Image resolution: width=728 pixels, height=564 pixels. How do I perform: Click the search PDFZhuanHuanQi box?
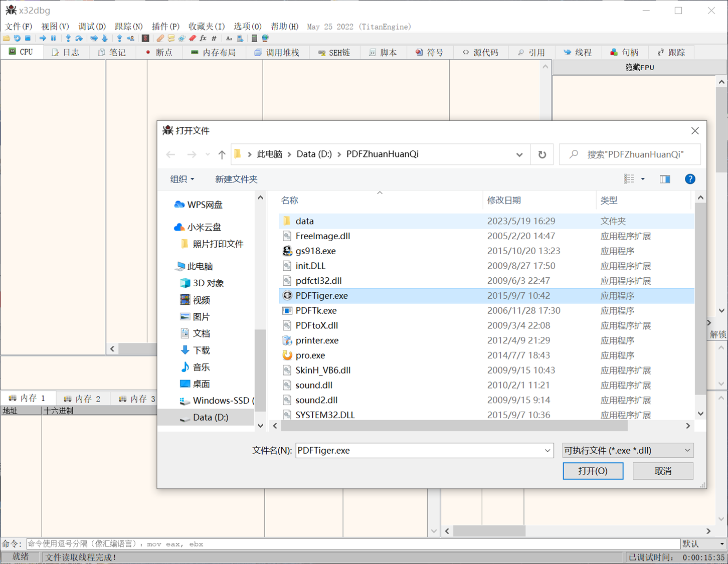click(630, 154)
